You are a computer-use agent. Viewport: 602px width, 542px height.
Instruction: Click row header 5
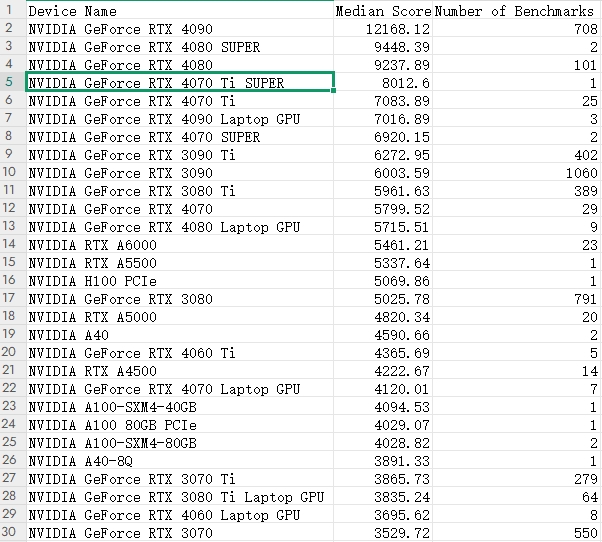click(x=13, y=82)
